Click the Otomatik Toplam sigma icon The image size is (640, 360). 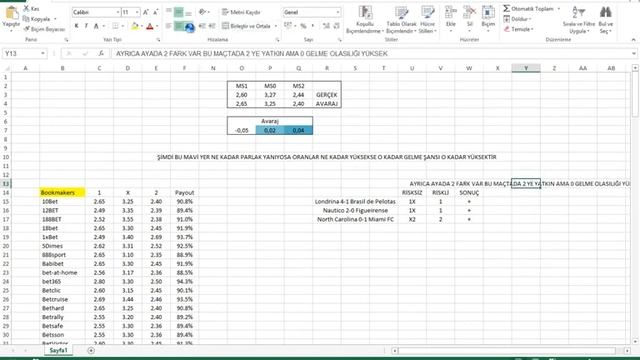tap(507, 9)
